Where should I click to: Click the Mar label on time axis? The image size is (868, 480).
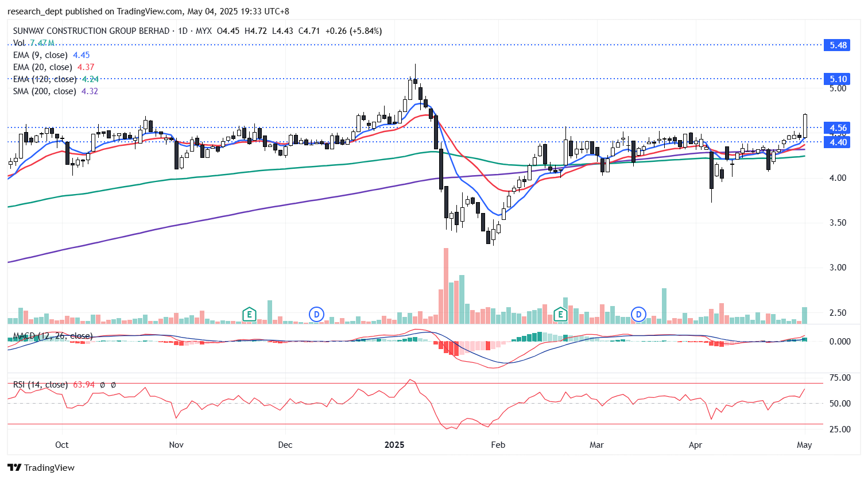(x=596, y=445)
